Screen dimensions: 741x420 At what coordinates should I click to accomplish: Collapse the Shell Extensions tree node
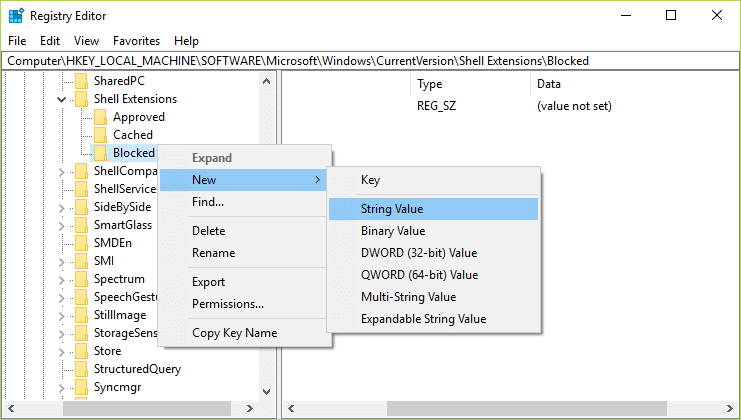coord(61,99)
